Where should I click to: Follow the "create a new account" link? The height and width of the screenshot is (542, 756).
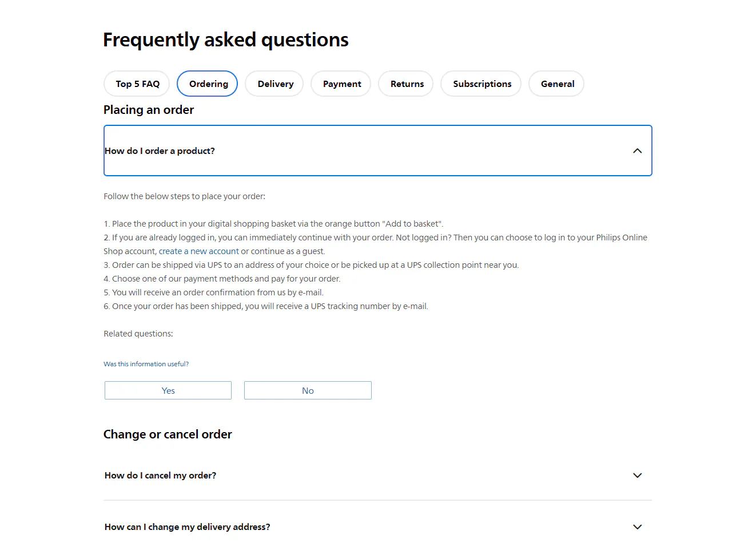click(198, 251)
